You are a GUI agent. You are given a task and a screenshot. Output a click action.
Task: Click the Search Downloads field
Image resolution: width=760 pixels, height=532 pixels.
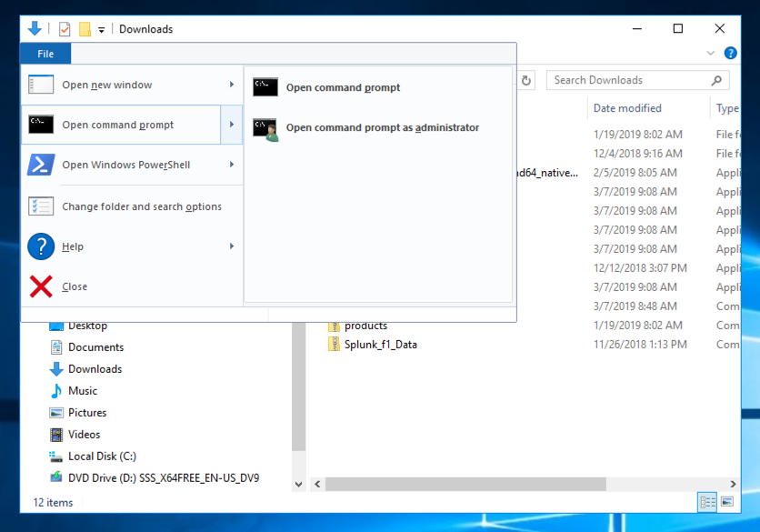[x=637, y=81]
